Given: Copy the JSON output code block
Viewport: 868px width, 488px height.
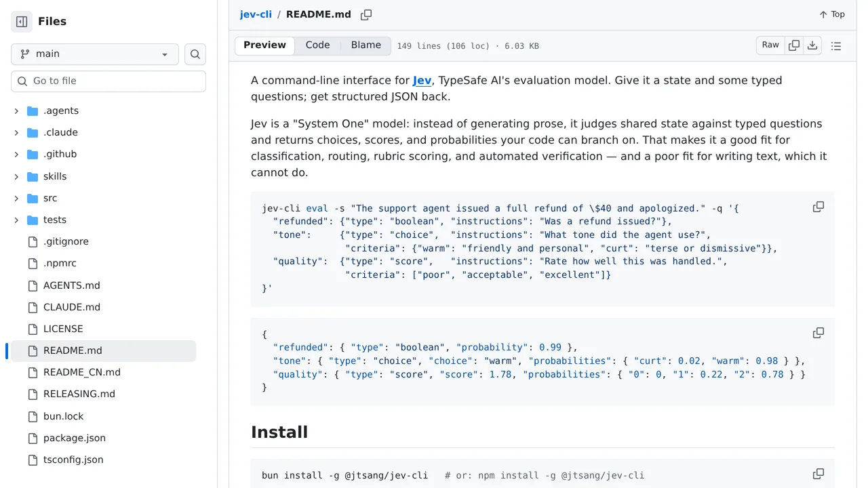Looking at the screenshot, I should pyautogui.click(x=818, y=333).
